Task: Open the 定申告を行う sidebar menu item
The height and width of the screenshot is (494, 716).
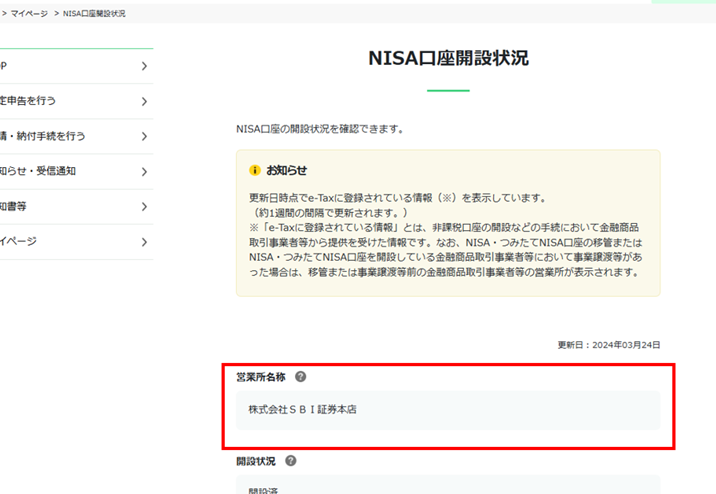Action: click(x=28, y=101)
